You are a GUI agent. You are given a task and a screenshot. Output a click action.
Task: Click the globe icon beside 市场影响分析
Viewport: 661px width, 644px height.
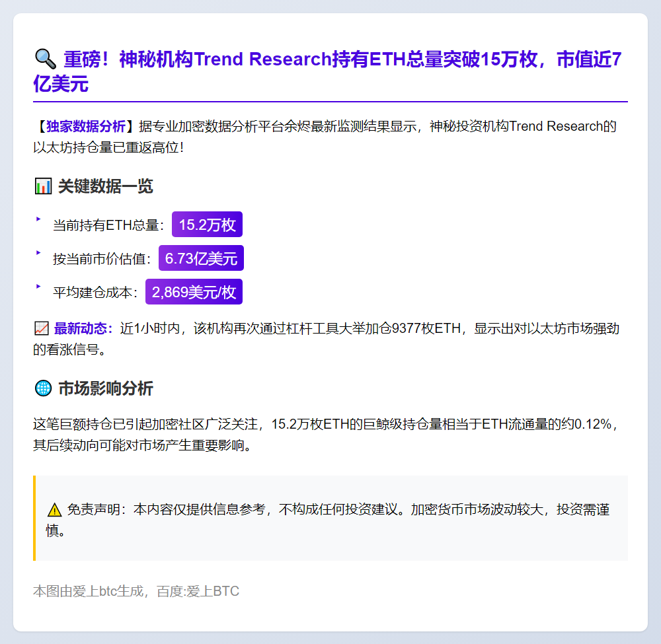point(42,388)
